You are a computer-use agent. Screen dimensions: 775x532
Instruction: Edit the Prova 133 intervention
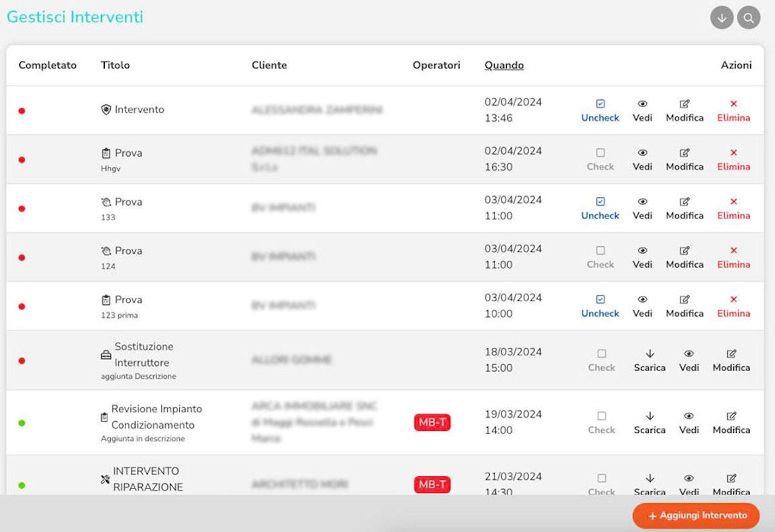[685, 209]
